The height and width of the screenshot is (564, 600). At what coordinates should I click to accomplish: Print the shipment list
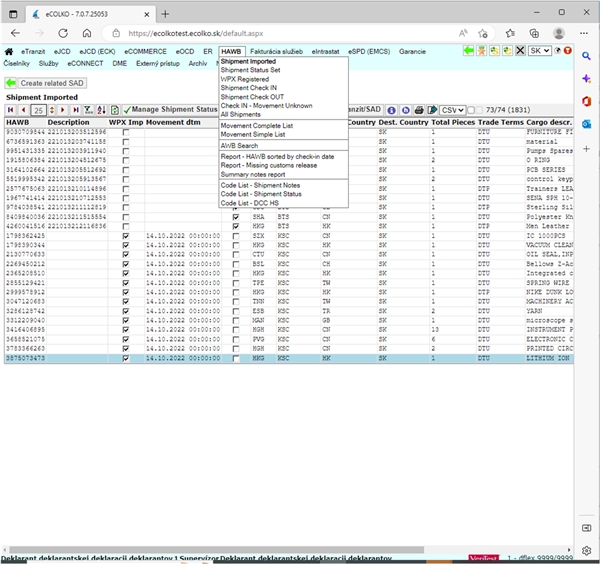click(419, 110)
